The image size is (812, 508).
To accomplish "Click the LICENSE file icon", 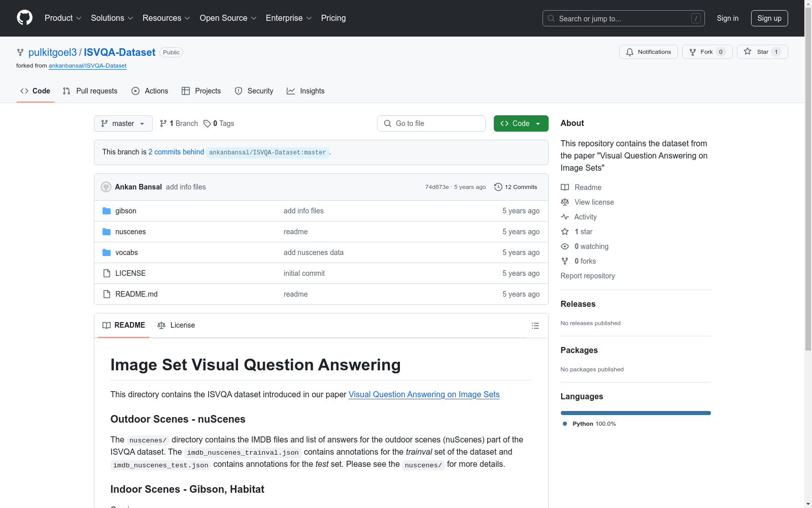I will click(x=107, y=273).
